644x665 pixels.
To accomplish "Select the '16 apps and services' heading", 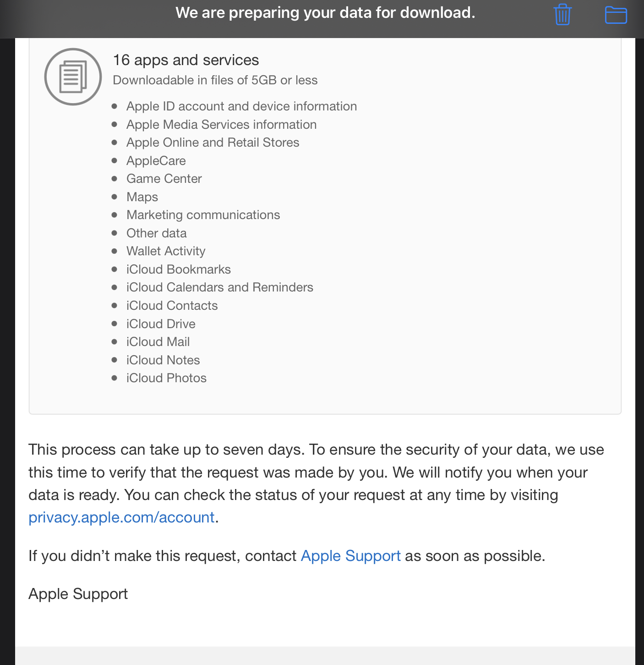I will [186, 60].
